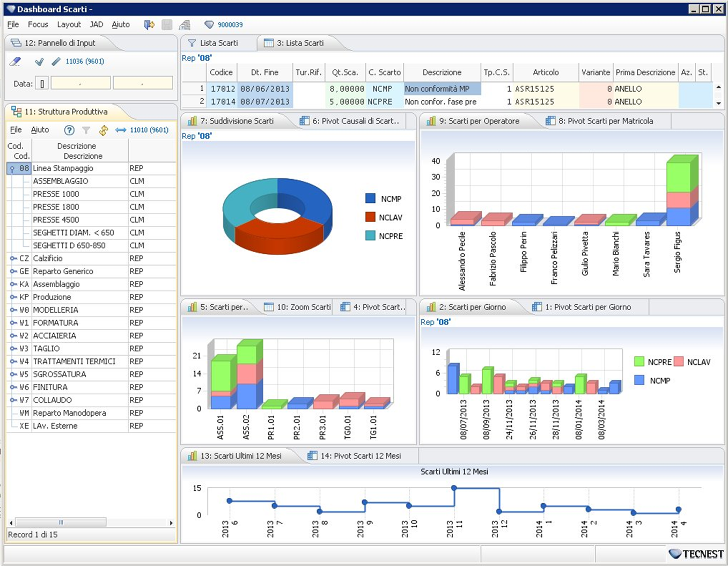The height and width of the screenshot is (566, 728).
Task: Refresh the Struttura Produttiva tree
Action: (104, 130)
